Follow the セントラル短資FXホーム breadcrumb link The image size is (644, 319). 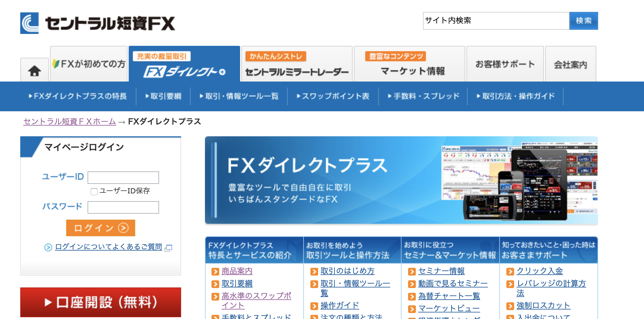click(x=70, y=121)
